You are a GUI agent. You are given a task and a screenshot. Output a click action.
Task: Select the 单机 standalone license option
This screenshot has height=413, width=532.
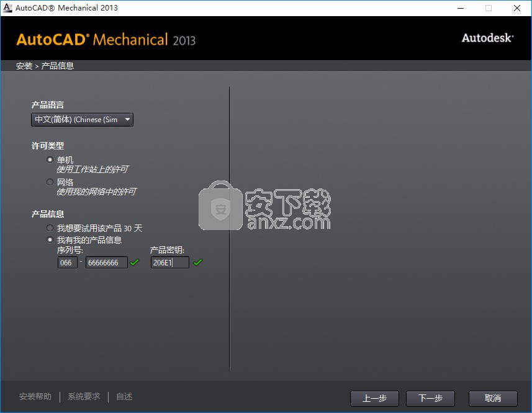point(50,159)
